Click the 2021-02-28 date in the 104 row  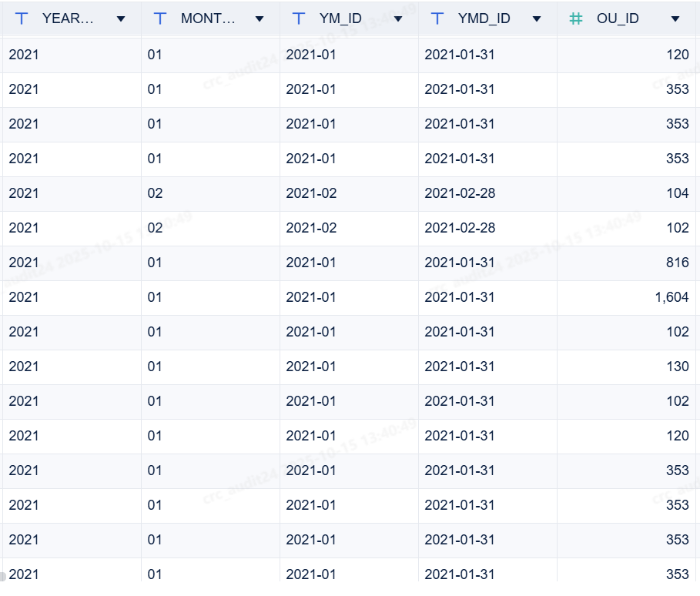coord(460,193)
